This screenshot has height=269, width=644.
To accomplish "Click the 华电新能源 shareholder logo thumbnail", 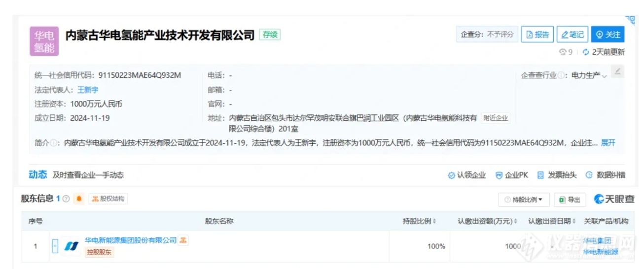I will click(x=72, y=246).
